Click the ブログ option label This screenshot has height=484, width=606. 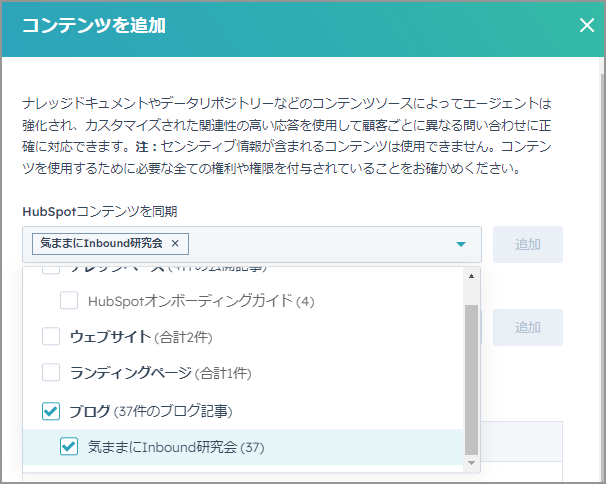tap(151, 411)
